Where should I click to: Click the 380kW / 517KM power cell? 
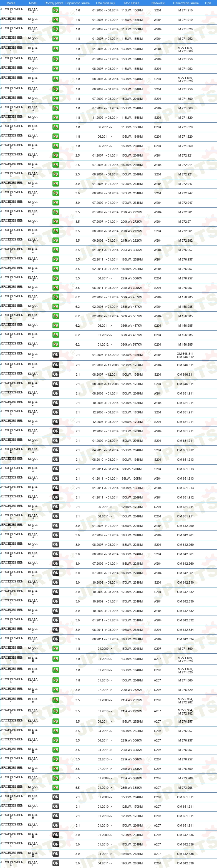coord(132,344)
